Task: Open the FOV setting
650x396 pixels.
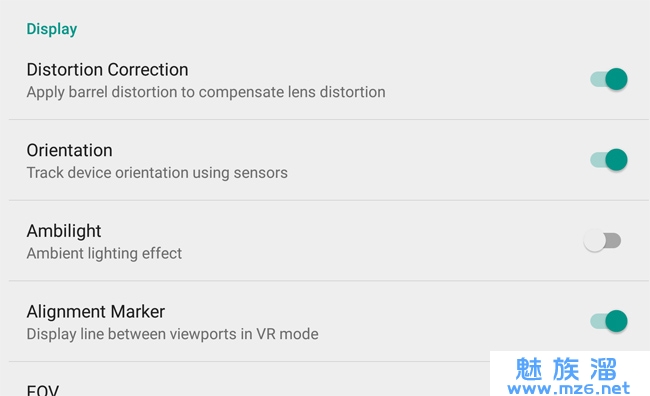Action: point(43,390)
